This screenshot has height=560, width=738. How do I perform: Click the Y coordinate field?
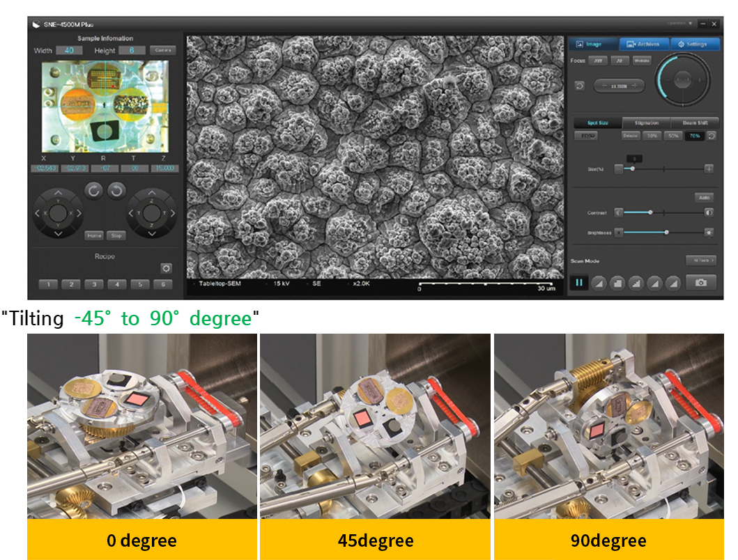75,168
